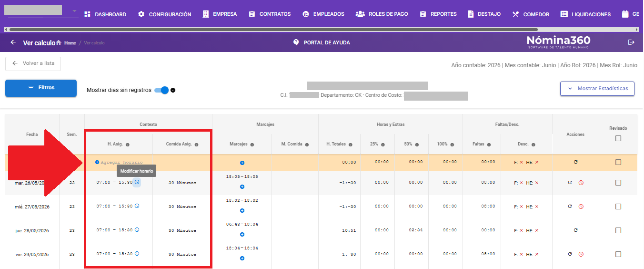644x269 pixels.
Task: Click the logout icon at top right
Action: pyautogui.click(x=632, y=42)
